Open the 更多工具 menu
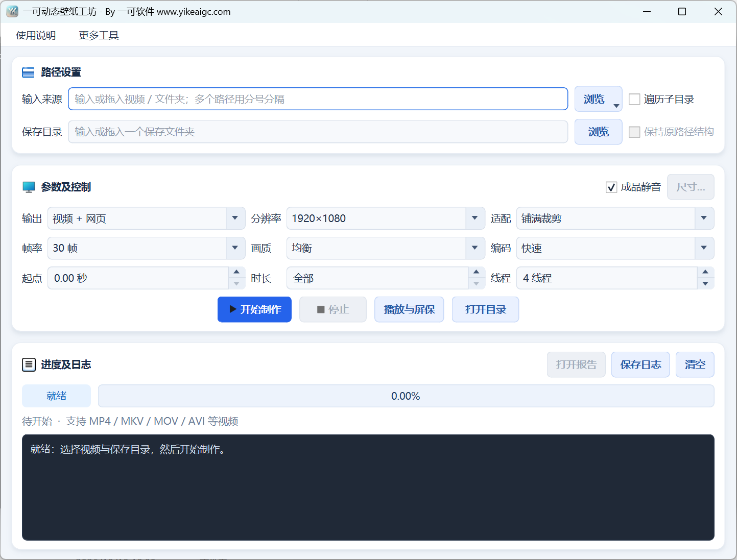737x560 pixels. 99,35
